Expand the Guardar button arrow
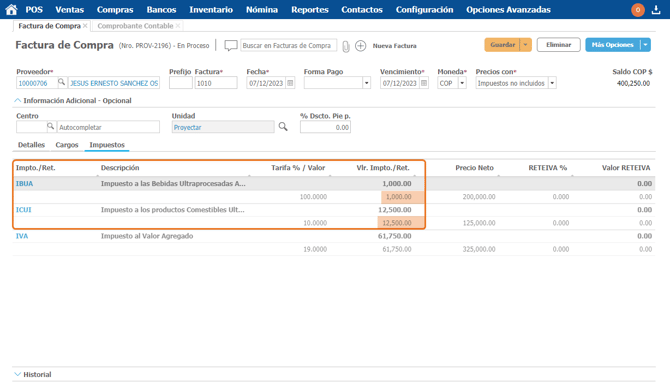 [x=526, y=45]
